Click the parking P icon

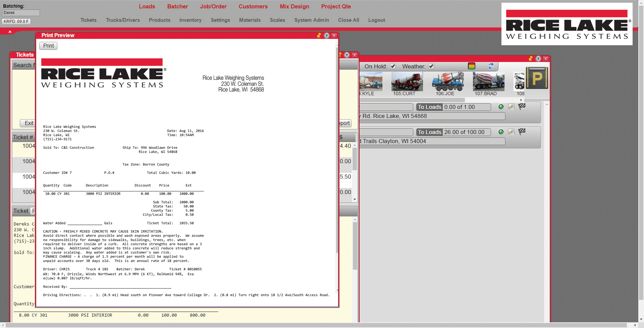pyautogui.click(x=537, y=78)
